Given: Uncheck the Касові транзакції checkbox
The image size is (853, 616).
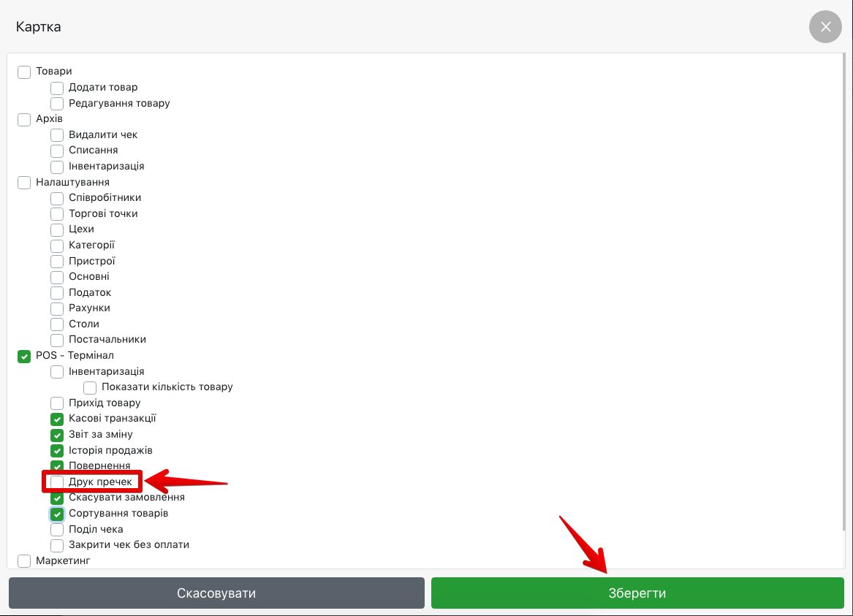Looking at the screenshot, I should (x=57, y=419).
